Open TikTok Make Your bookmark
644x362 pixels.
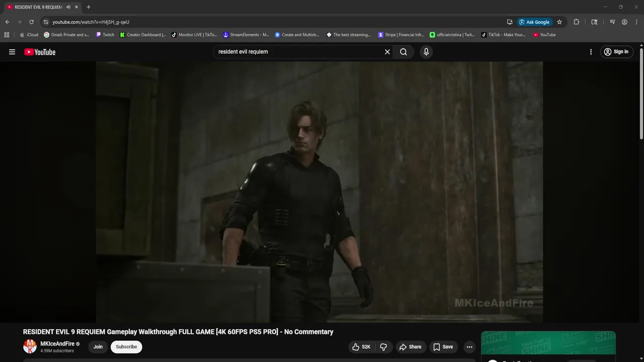click(503, 35)
